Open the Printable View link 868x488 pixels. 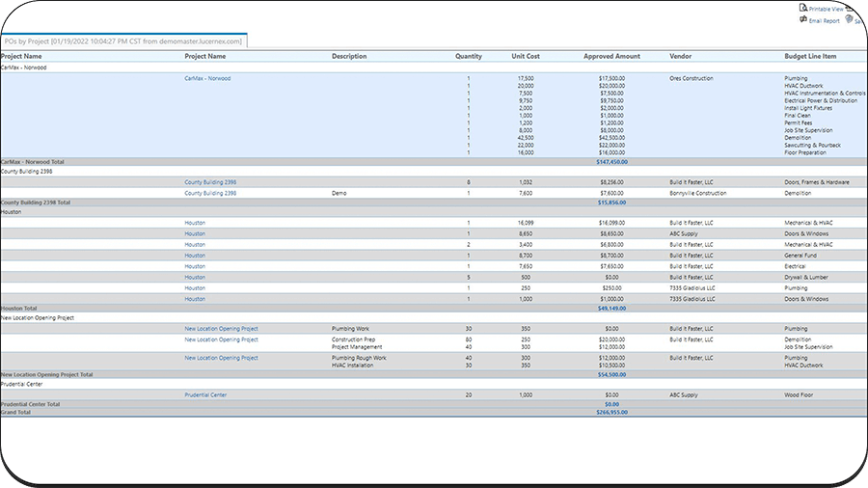coord(827,9)
